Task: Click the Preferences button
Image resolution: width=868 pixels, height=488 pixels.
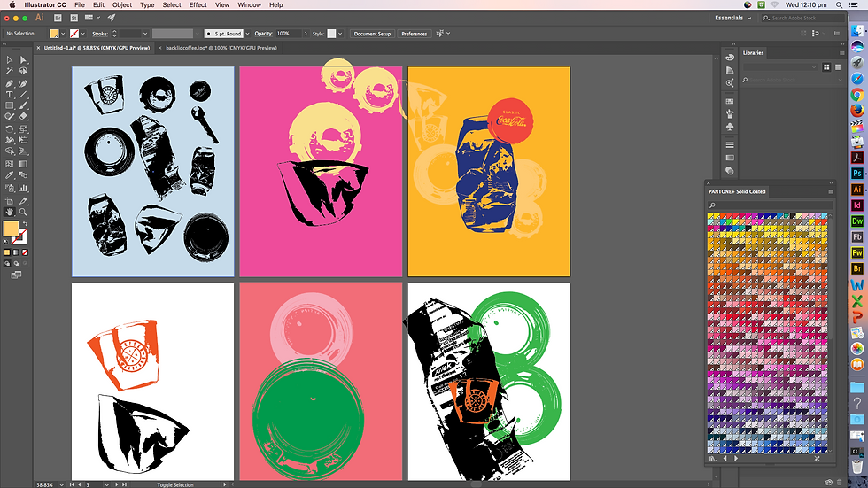Action: [x=414, y=34]
